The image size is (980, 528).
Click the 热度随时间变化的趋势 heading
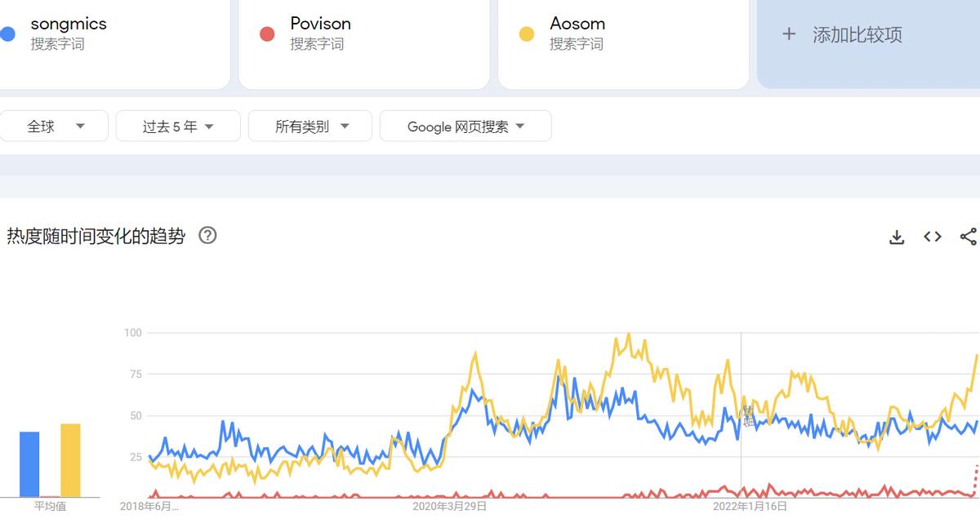(96, 237)
